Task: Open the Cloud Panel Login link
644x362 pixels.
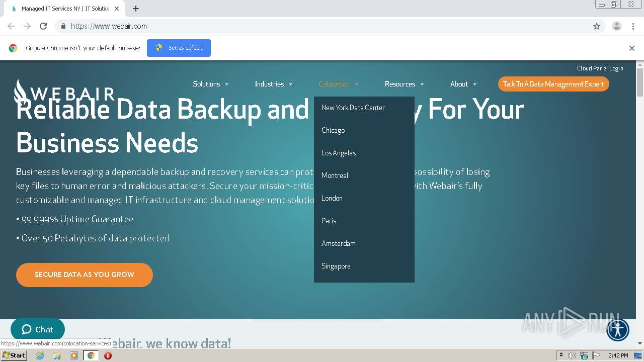Action: pyautogui.click(x=600, y=68)
